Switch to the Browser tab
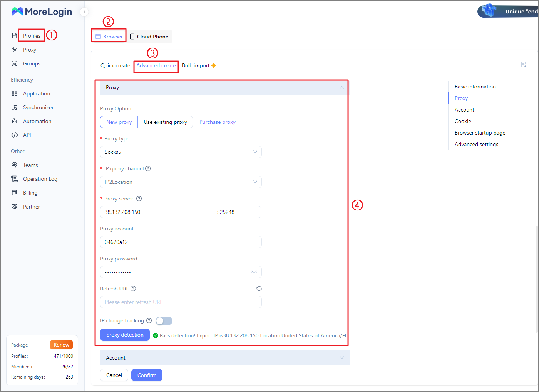This screenshot has width=539, height=392. [109, 37]
